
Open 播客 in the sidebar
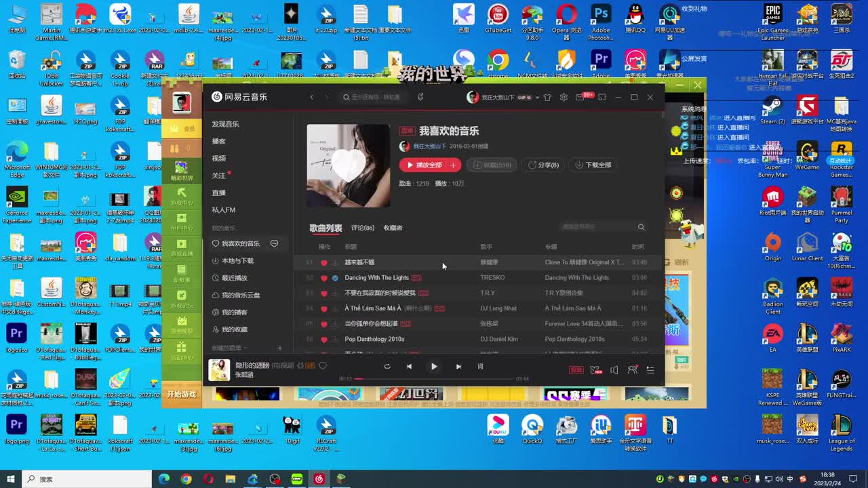point(218,141)
